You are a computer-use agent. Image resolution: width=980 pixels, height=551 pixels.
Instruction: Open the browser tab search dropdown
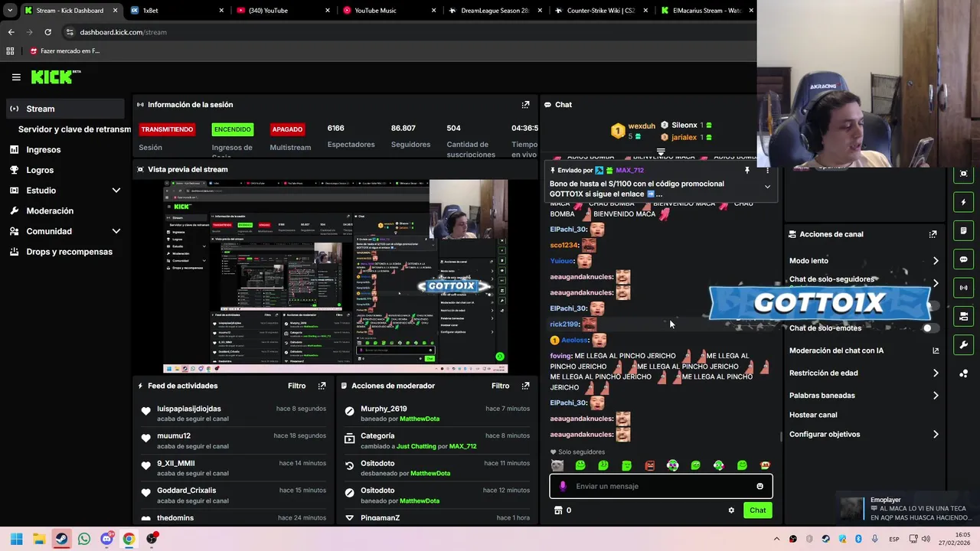pos(10,11)
